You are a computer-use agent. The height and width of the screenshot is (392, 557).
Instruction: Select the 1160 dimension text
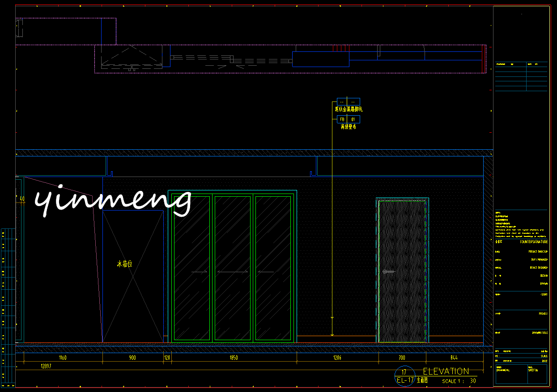(x=62, y=358)
